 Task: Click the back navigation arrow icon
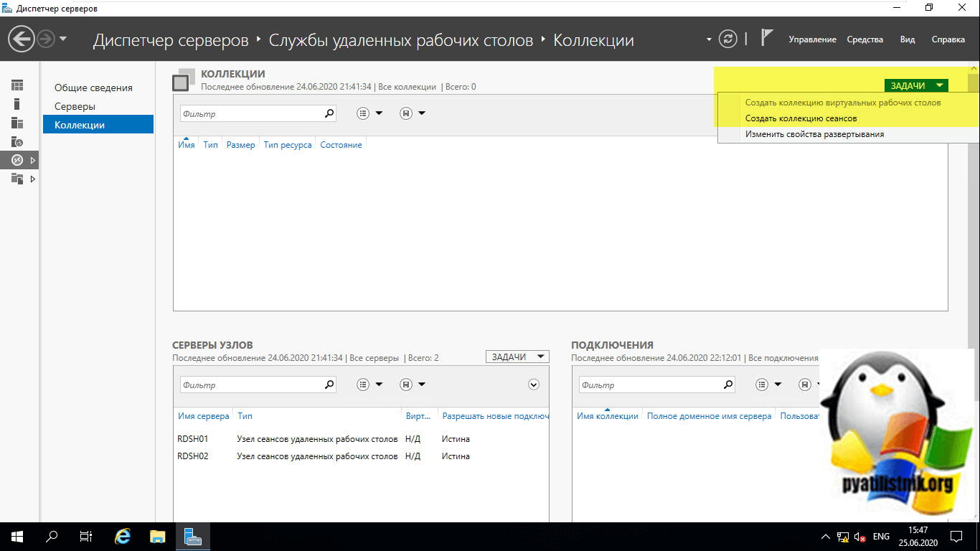click(x=22, y=39)
